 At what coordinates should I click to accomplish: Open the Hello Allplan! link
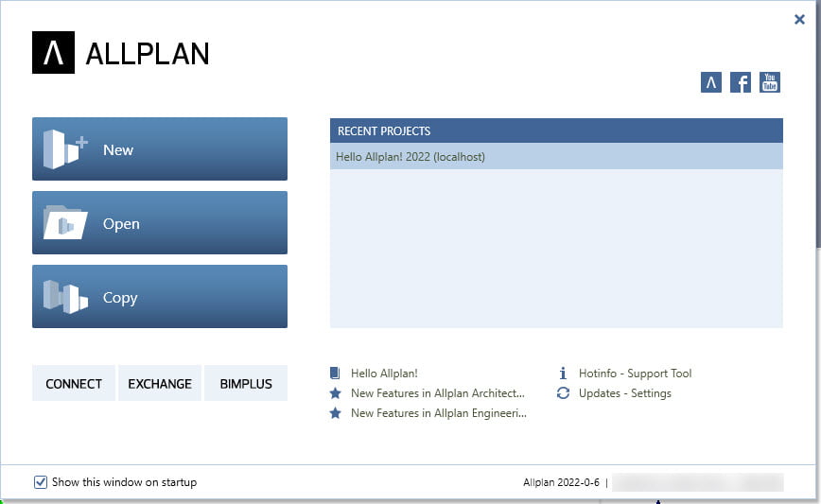click(x=384, y=374)
